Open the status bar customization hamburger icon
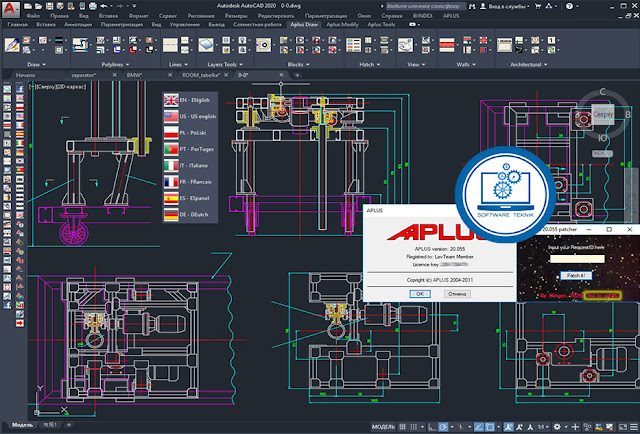 (x=633, y=427)
